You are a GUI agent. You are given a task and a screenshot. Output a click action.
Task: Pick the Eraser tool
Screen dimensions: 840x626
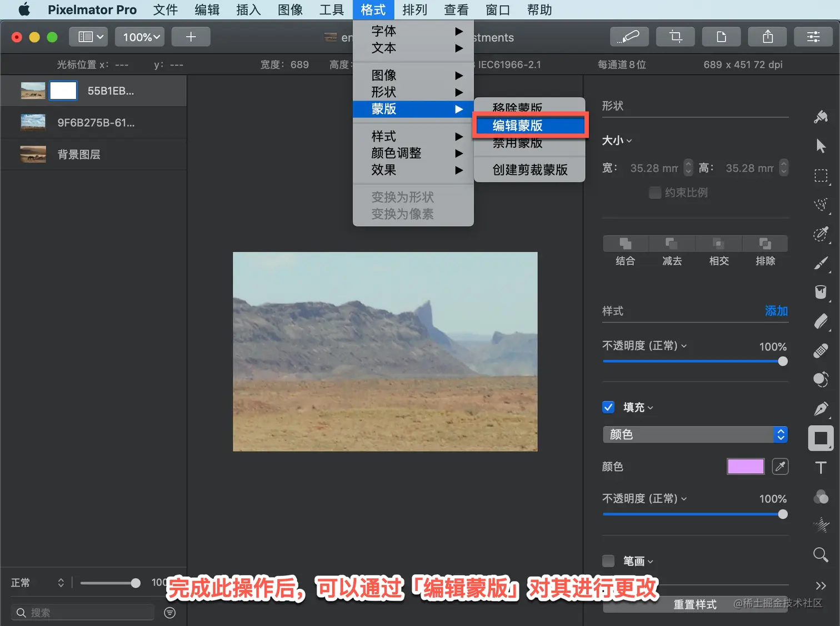(x=821, y=321)
